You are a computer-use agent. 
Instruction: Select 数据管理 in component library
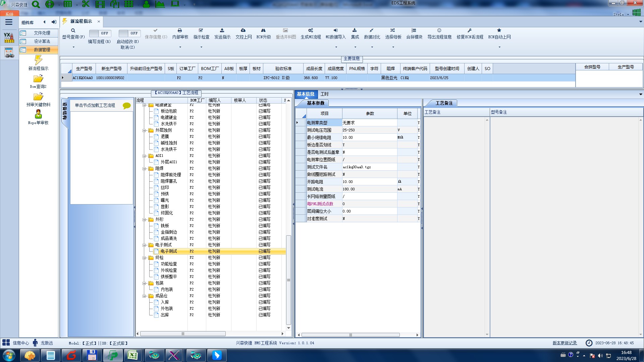click(42, 50)
